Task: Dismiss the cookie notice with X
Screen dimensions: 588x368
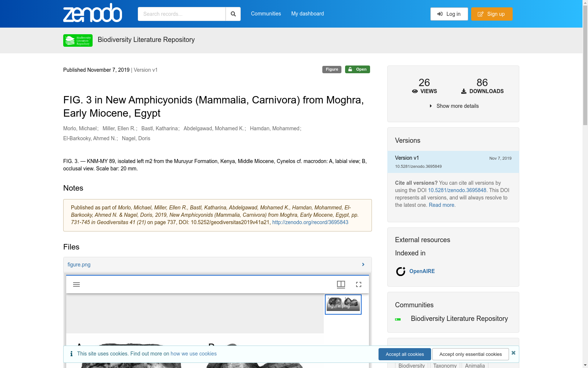Action: [x=513, y=353]
